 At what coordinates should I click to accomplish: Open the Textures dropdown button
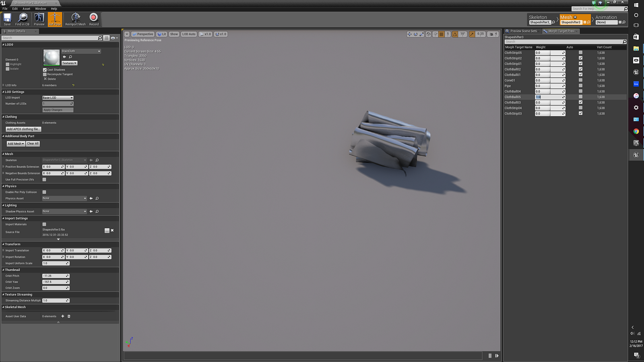[x=69, y=63]
